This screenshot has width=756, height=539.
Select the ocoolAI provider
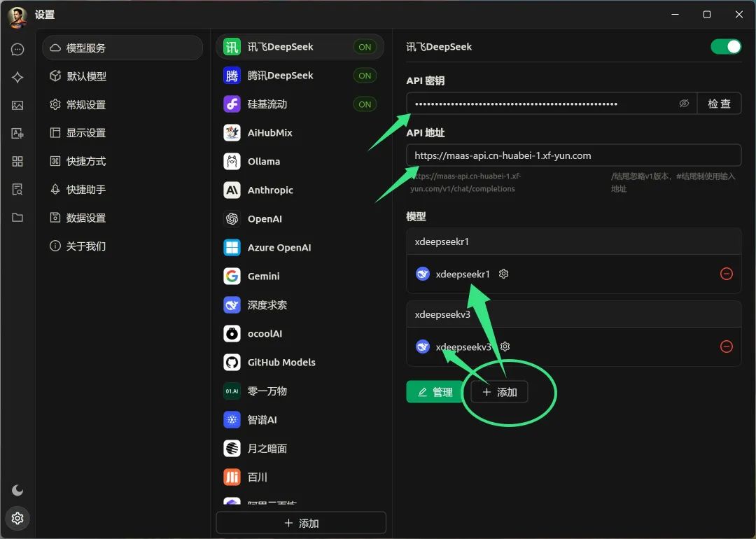(300, 334)
